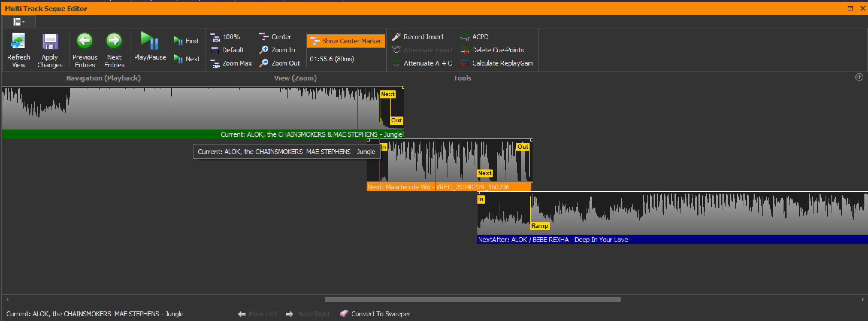The width and height of the screenshot is (868, 321).
Task: Delete Cue-Points of the selected track
Action: (x=492, y=50)
